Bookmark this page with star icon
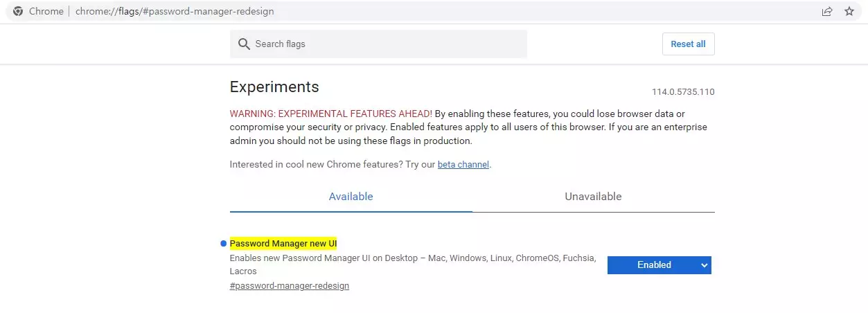This screenshot has width=868, height=313. [849, 11]
